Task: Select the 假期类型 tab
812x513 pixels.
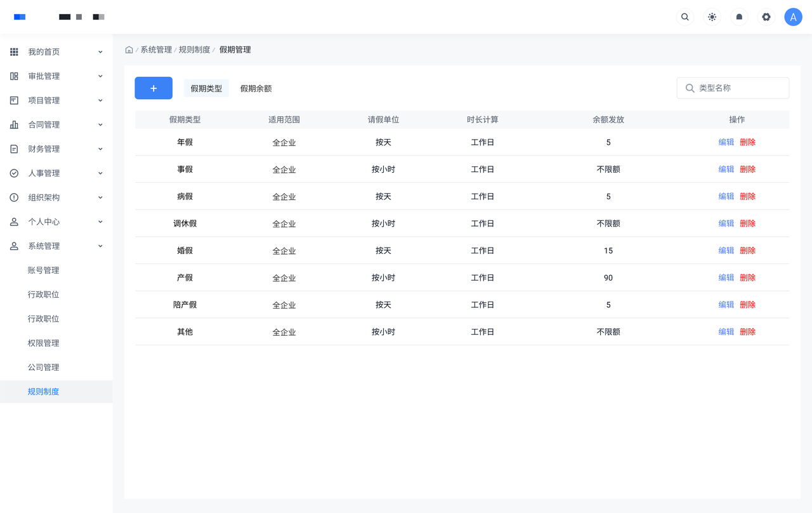Action: pos(206,89)
